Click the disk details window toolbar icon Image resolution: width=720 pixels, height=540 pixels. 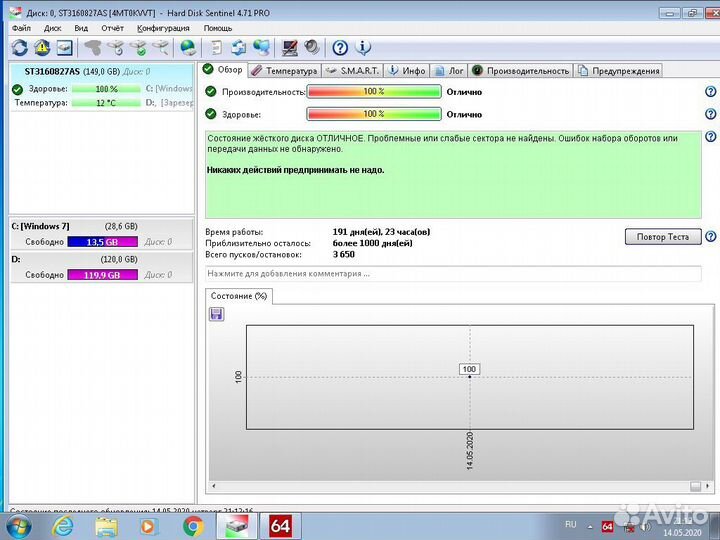pyautogui.click(x=64, y=47)
